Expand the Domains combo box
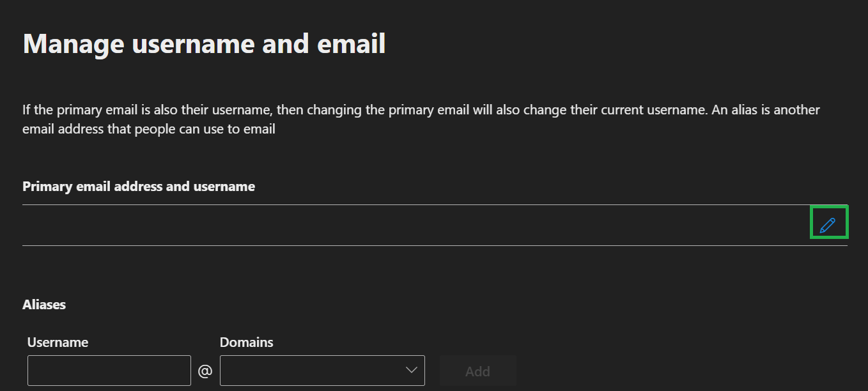The image size is (868, 391). point(322,371)
